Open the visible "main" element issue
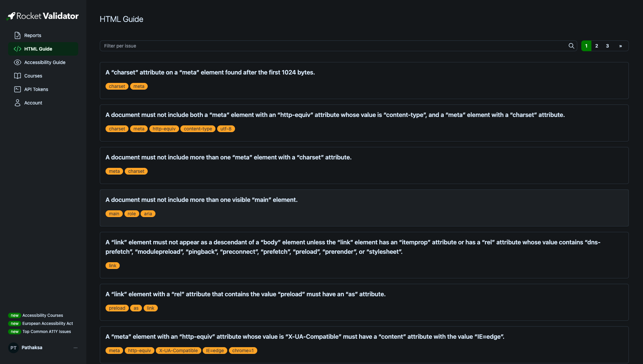Viewport: 643px width, 364px height. [x=201, y=200]
